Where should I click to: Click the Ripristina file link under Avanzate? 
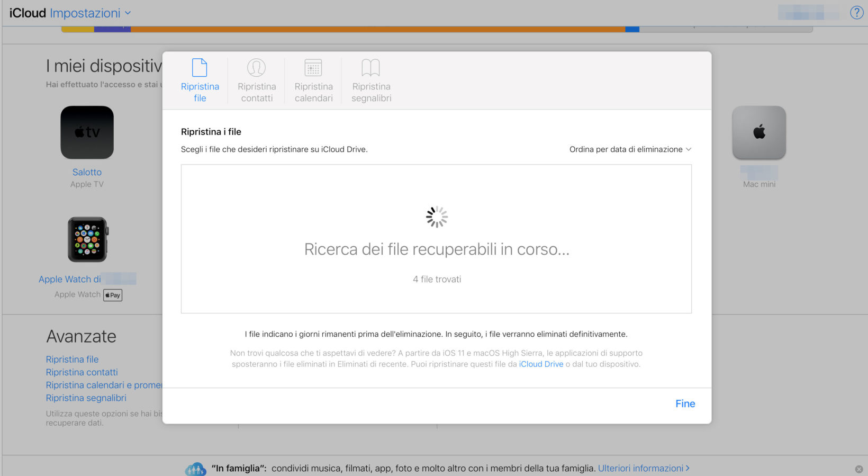point(72,360)
